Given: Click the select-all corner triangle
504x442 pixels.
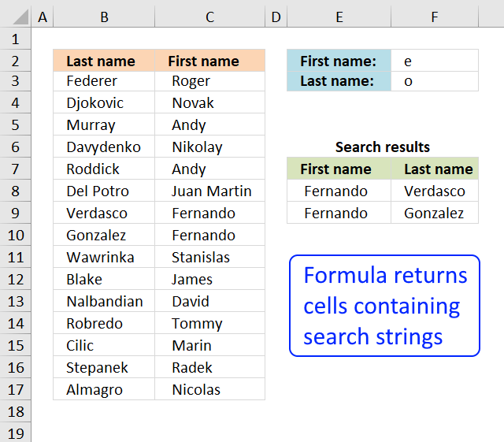Looking at the screenshot, I should [x=20, y=17].
